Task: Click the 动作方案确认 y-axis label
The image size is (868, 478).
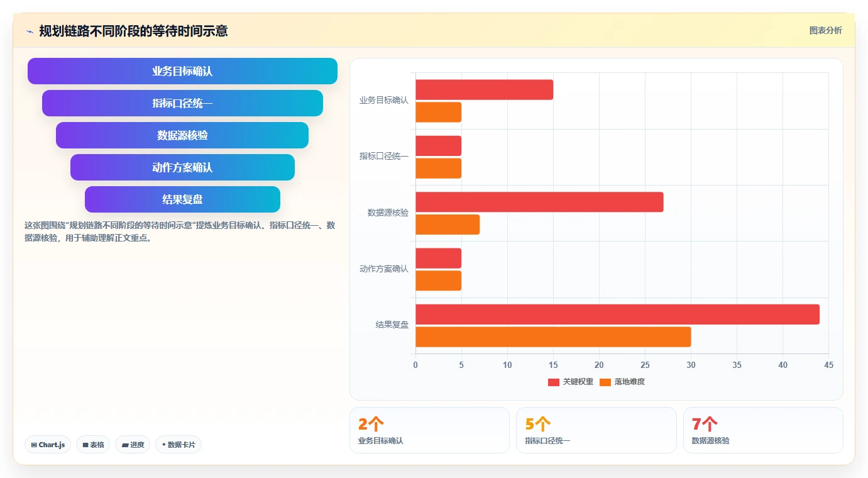Action: [384, 269]
